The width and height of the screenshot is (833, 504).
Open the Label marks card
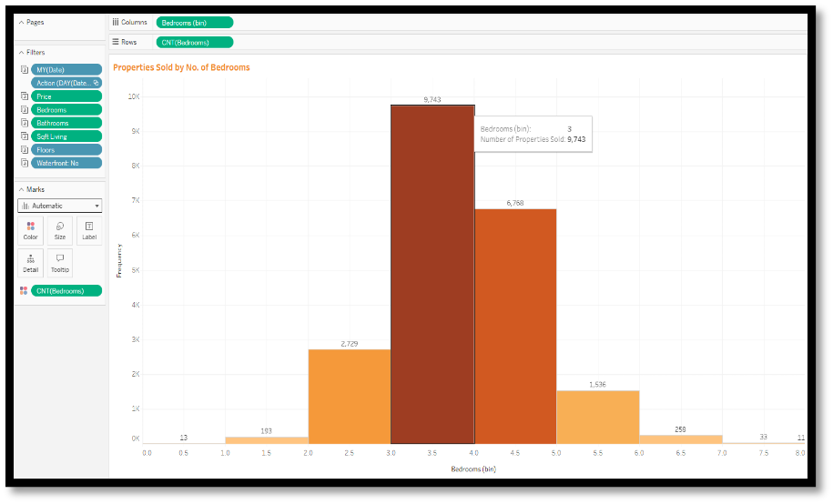88,230
